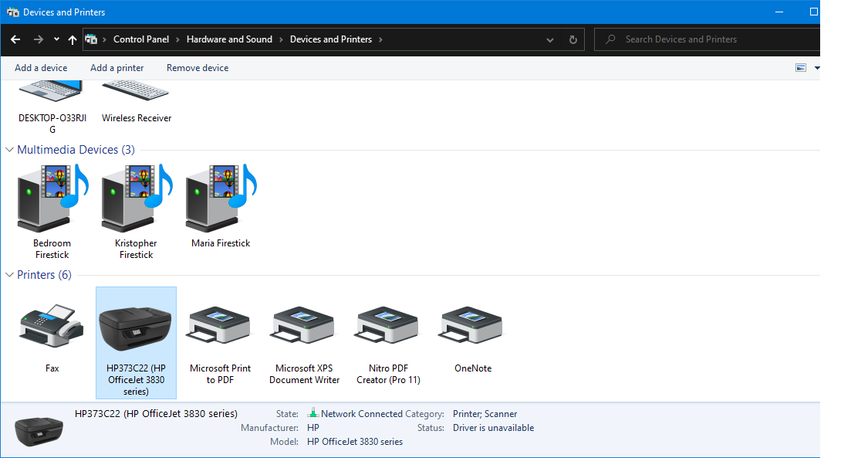Select Kristopher Firestick media device
The width and height of the screenshot is (868, 458).
(x=136, y=198)
